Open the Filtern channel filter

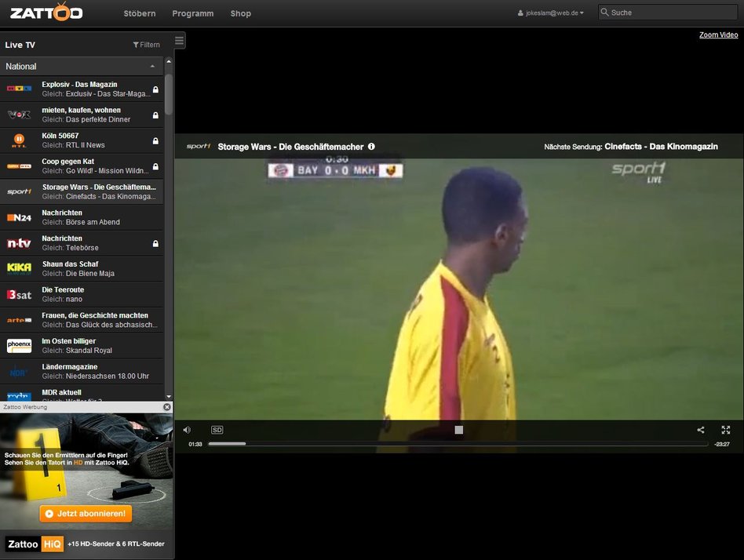146,45
